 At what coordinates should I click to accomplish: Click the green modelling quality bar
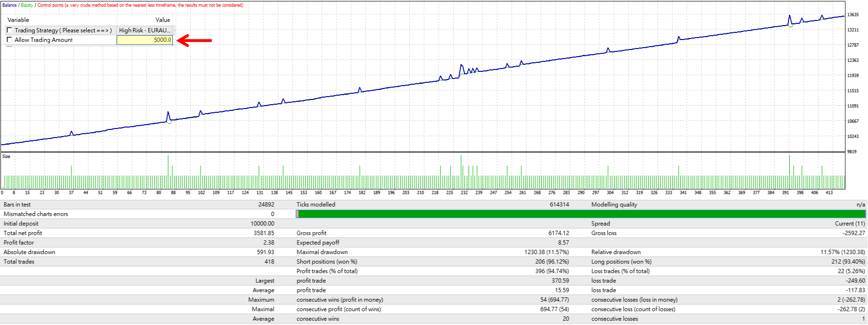[581, 214]
